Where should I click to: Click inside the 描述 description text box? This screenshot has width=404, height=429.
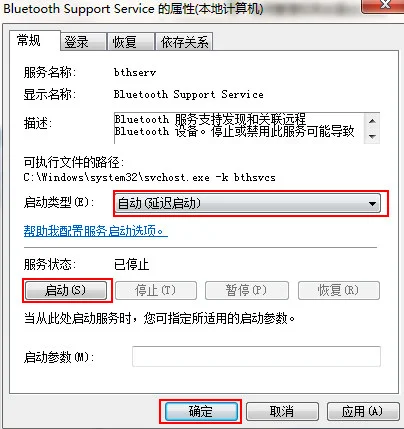tap(239, 128)
